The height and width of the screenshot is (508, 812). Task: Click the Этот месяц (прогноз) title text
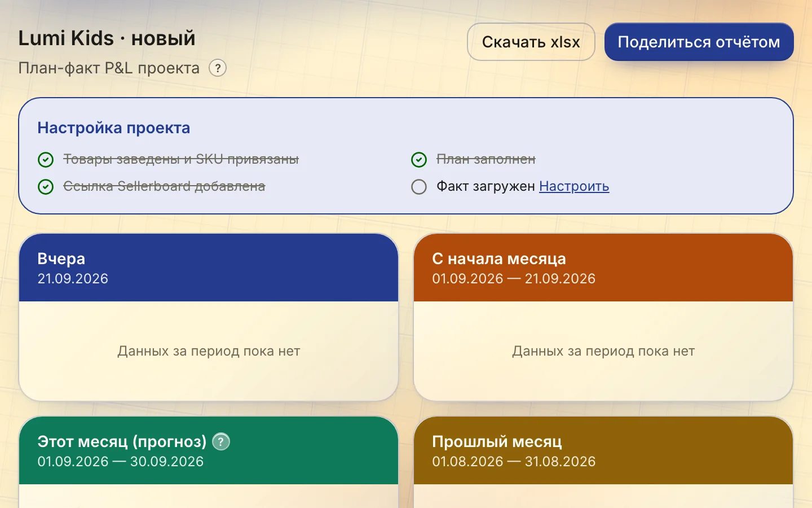pos(122,441)
